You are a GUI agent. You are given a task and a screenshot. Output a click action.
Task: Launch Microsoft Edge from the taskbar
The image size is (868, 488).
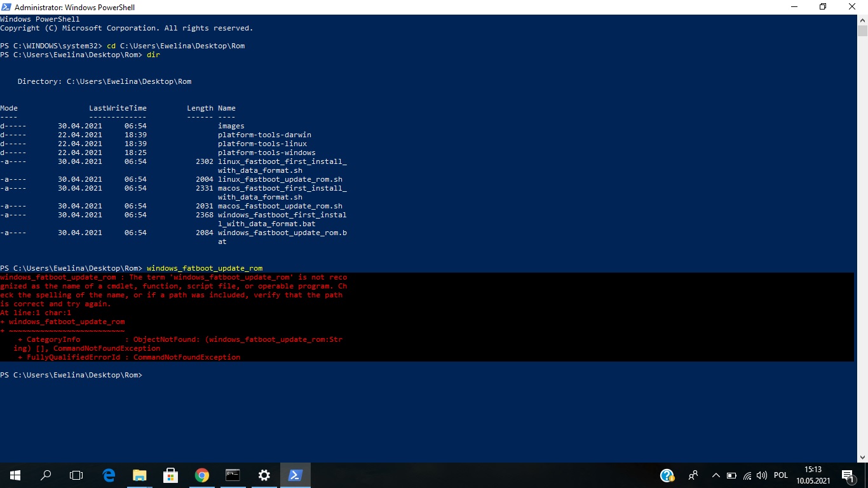109,475
